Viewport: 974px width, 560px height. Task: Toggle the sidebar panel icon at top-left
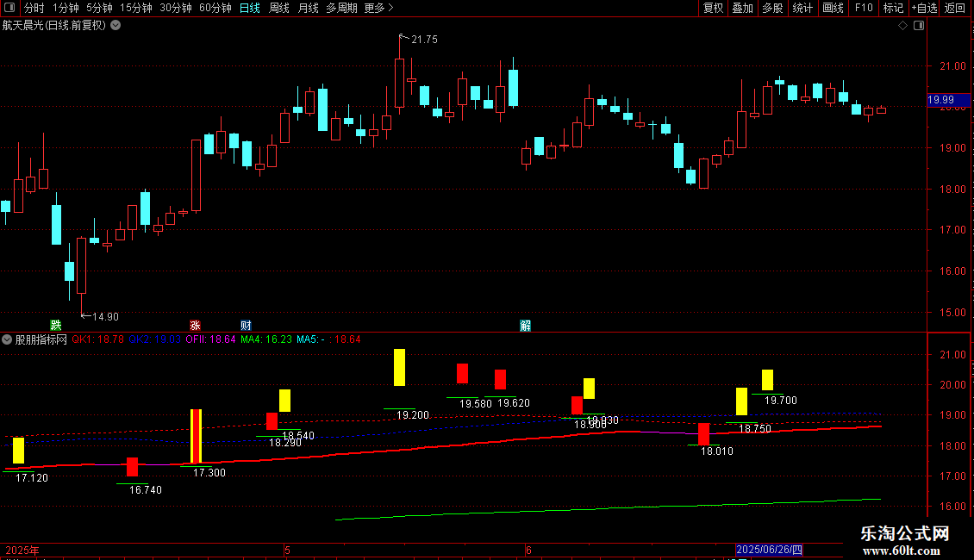(9, 8)
